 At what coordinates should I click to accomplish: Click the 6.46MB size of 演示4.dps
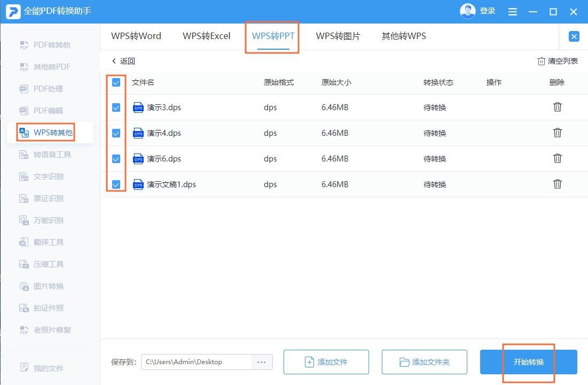point(335,133)
